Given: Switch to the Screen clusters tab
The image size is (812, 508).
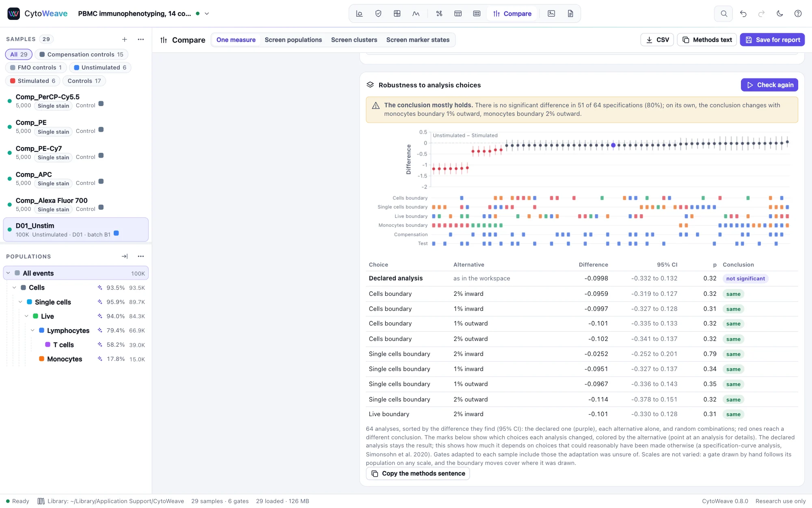Looking at the screenshot, I should coord(354,40).
